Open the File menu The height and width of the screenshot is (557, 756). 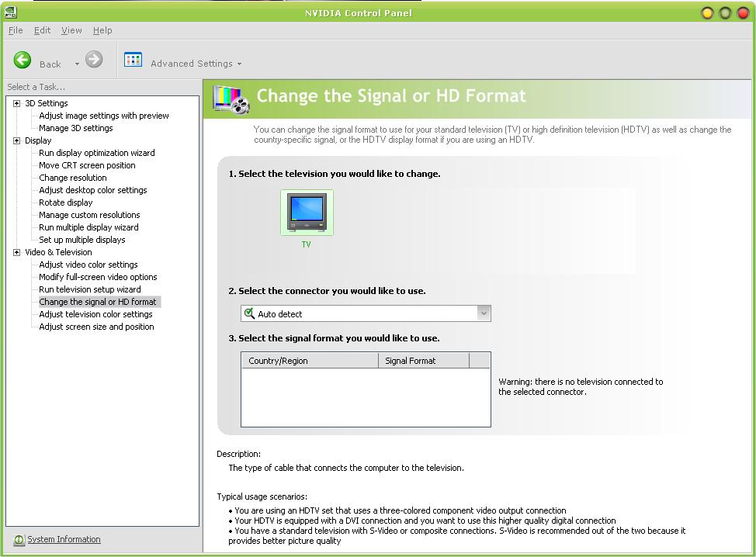[x=16, y=30]
